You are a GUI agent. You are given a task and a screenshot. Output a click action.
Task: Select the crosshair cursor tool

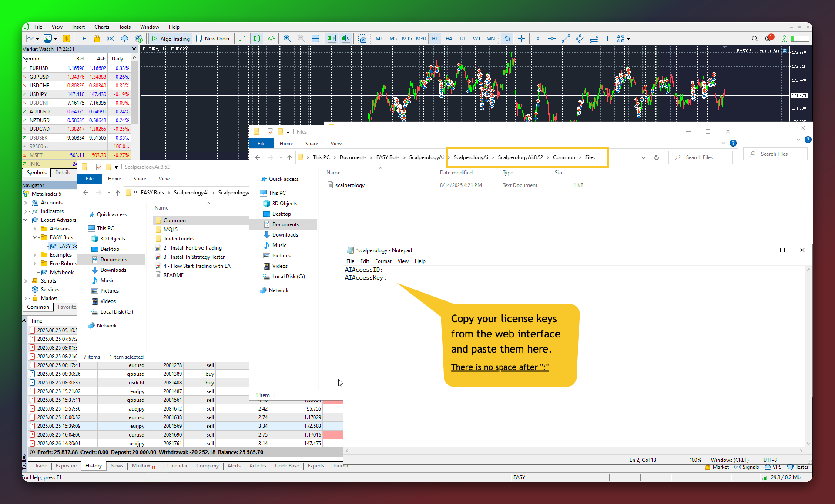(521, 39)
